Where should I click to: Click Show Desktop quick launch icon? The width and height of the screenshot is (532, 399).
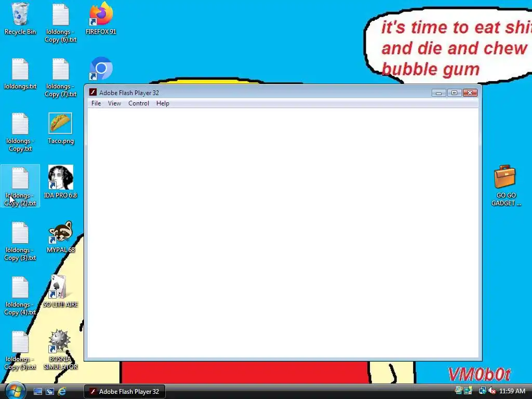point(37,392)
